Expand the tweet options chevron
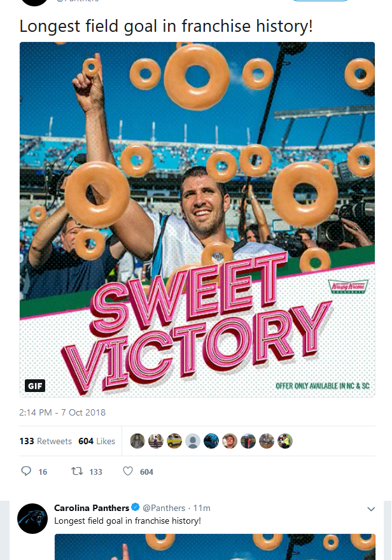The height and width of the screenshot is (560, 392). tap(371, 509)
